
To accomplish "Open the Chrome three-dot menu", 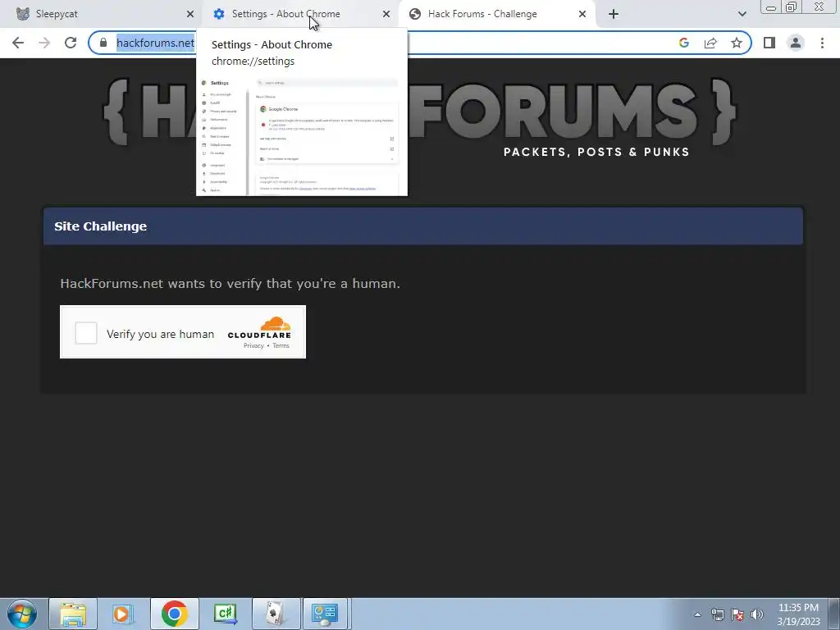I will tap(822, 43).
